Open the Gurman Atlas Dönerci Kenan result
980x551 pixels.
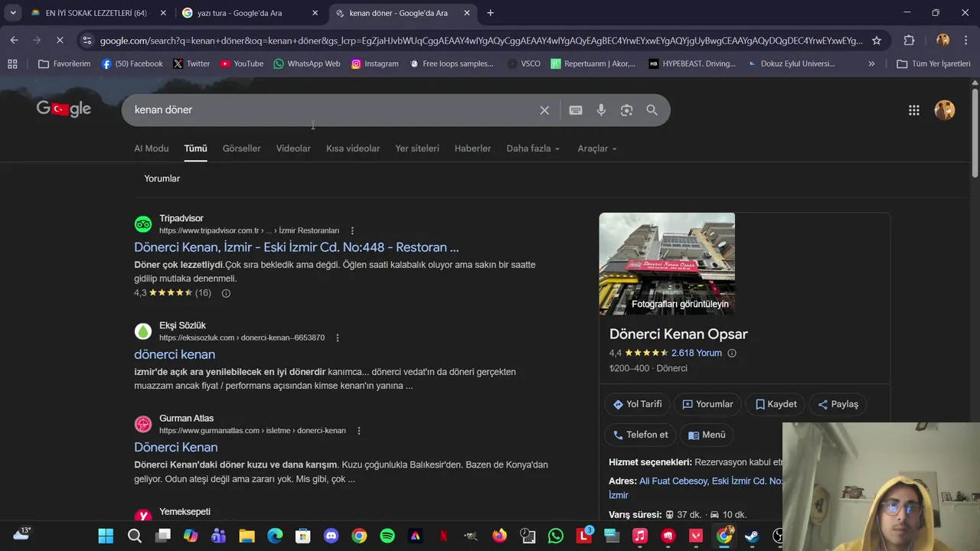tap(176, 447)
